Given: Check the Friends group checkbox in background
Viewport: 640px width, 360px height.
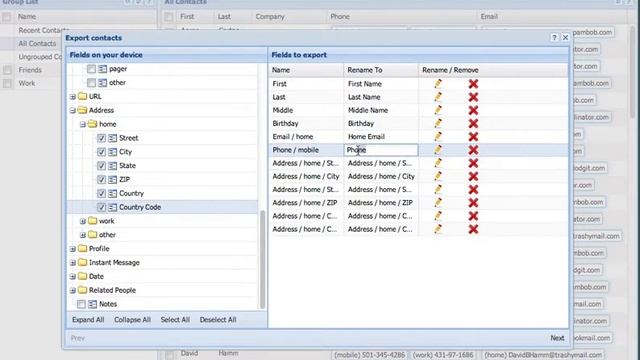Looking at the screenshot, I should [7, 70].
